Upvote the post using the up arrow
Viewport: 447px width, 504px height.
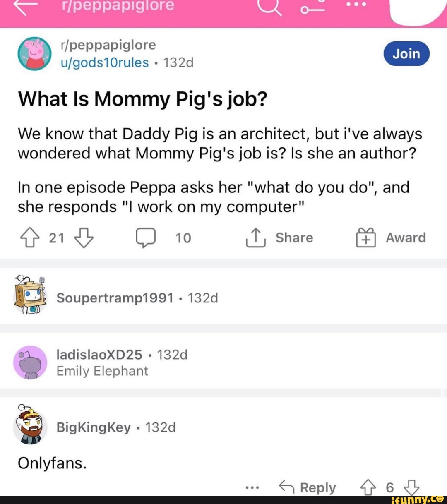coord(29,238)
